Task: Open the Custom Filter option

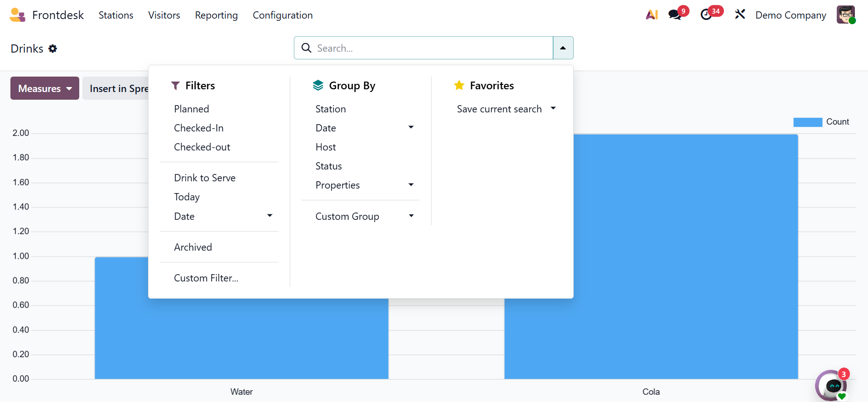Action: [206, 278]
